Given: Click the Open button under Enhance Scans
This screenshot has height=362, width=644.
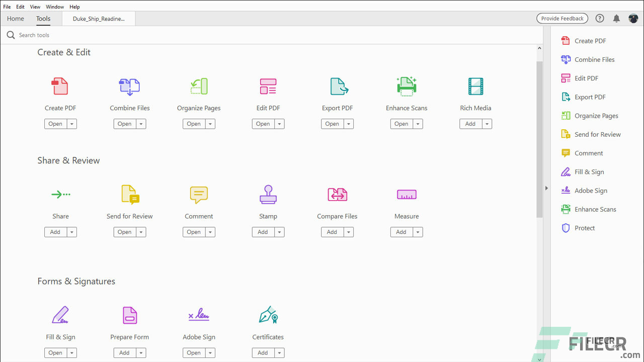Looking at the screenshot, I should (x=401, y=124).
